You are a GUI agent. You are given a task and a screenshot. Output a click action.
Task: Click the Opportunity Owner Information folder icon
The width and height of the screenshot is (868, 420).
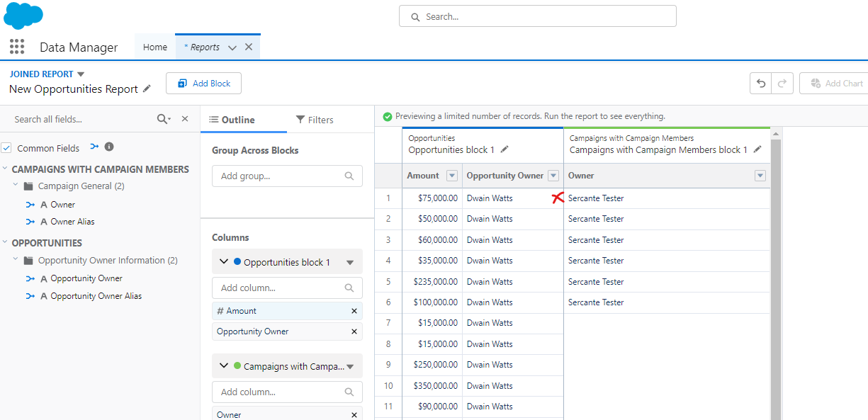pyautogui.click(x=28, y=261)
